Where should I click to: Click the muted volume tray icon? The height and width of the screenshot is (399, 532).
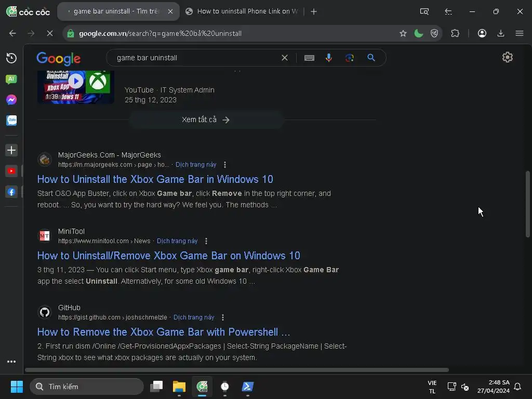pyautogui.click(x=465, y=387)
